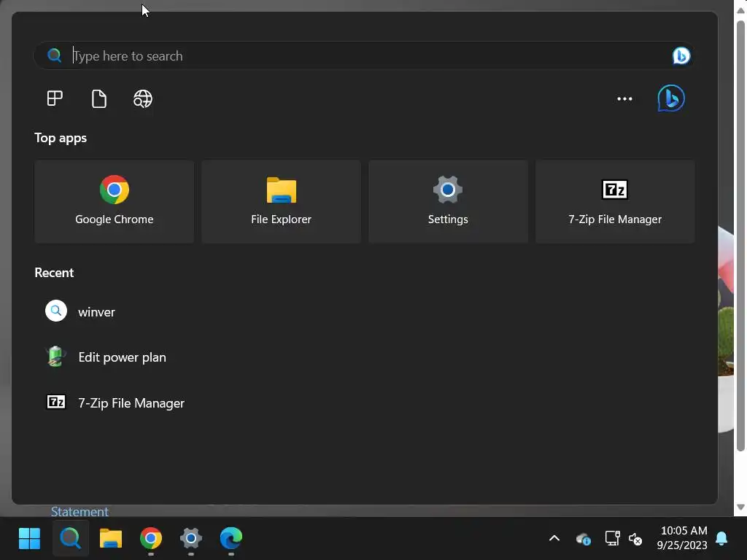
Task: Click the scrollbar up arrow at right edge
Action: point(740,10)
